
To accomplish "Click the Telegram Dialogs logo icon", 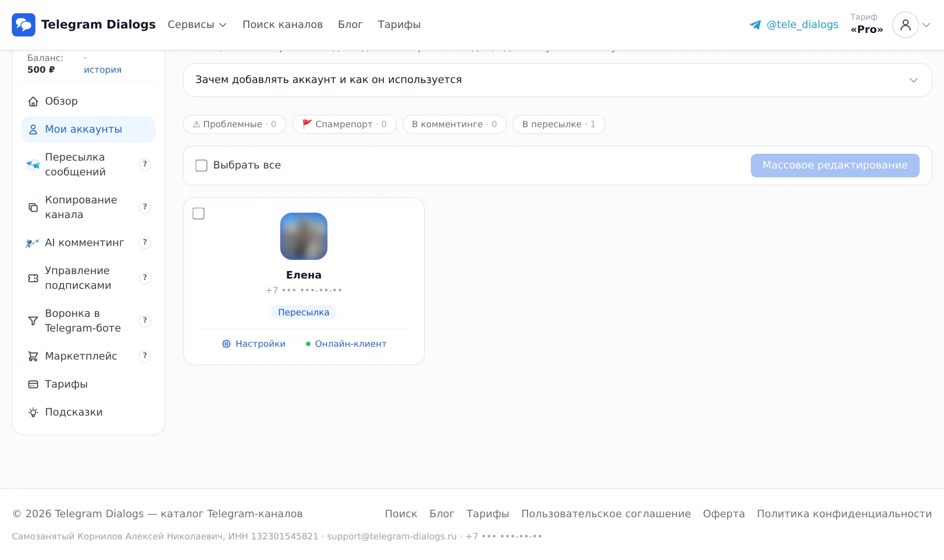I will pos(24,25).
